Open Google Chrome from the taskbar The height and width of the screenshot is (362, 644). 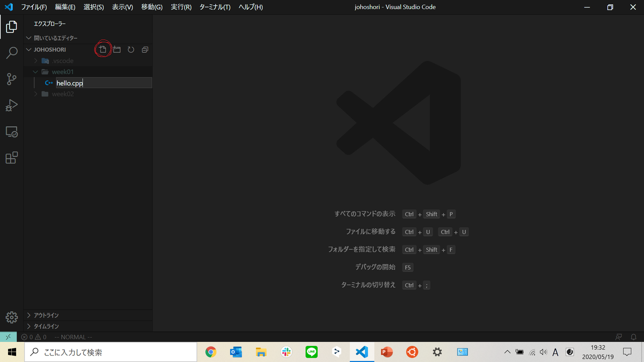click(x=211, y=352)
